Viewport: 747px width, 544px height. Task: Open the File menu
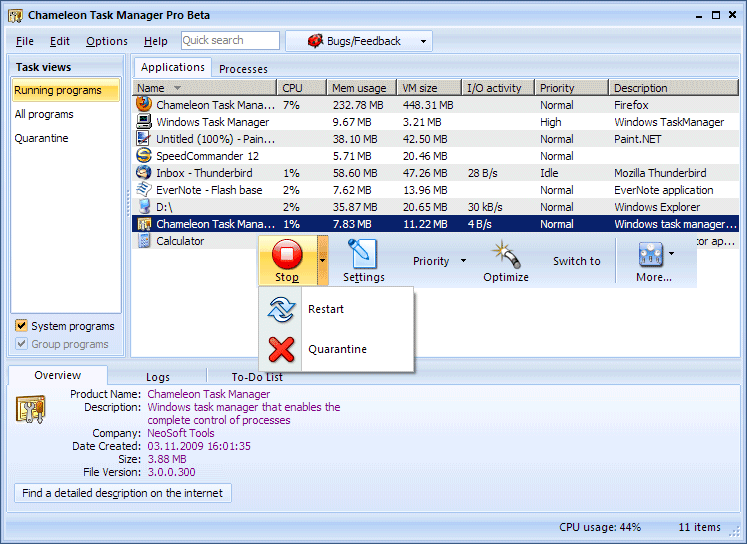tap(25, 41)
